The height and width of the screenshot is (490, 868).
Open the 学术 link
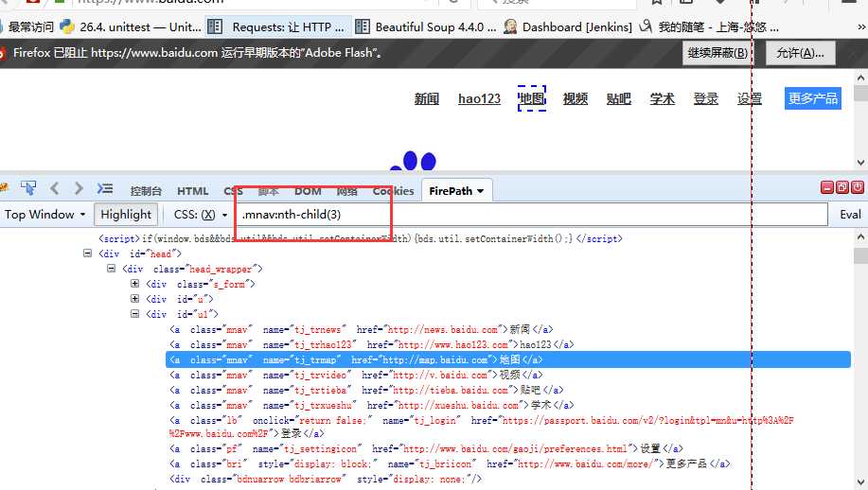[x=662, y=98]
